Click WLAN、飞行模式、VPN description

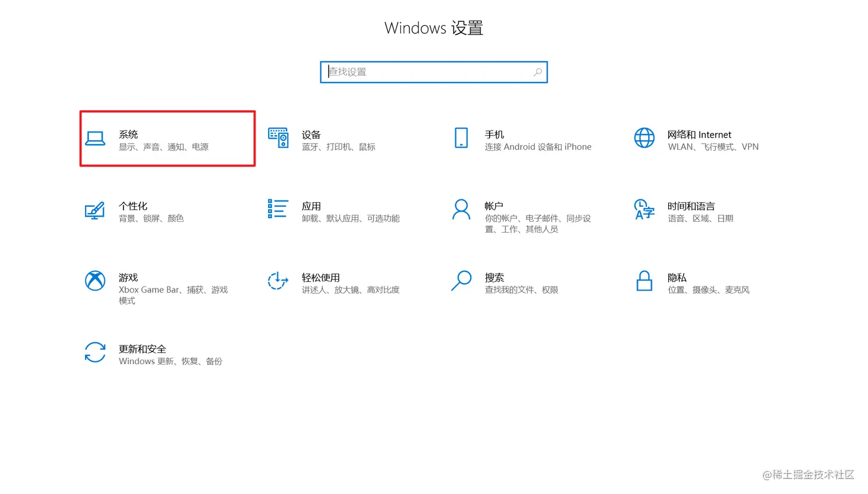713,147
